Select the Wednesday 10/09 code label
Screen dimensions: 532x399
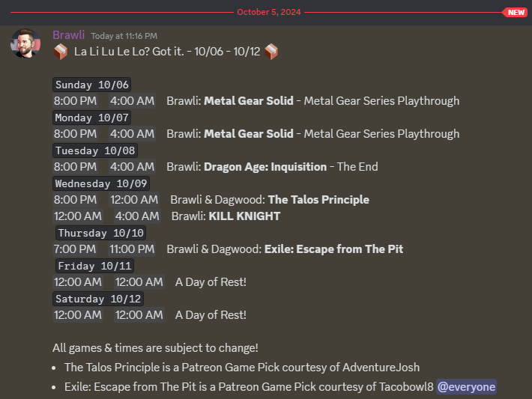(101, 183)
